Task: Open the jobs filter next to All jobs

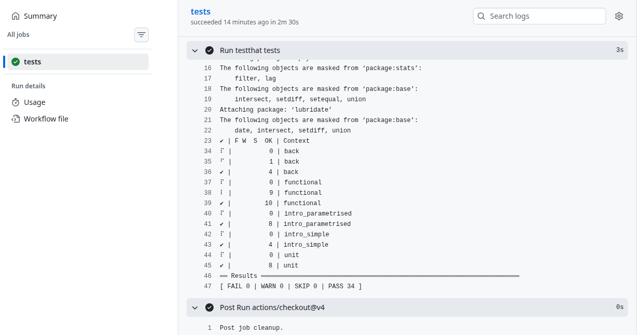Action: point(141,35)
